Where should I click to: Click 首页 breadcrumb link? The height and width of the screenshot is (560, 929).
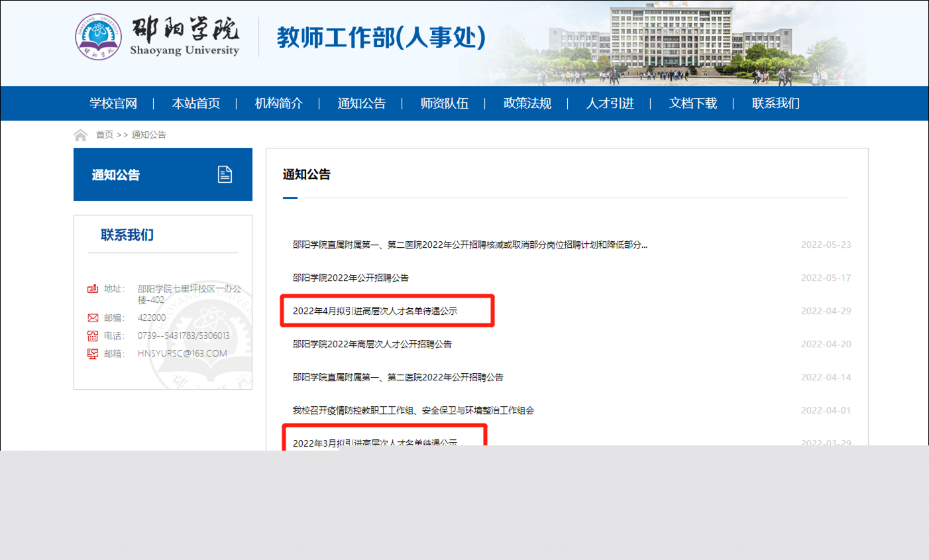(x=105, y=135)
